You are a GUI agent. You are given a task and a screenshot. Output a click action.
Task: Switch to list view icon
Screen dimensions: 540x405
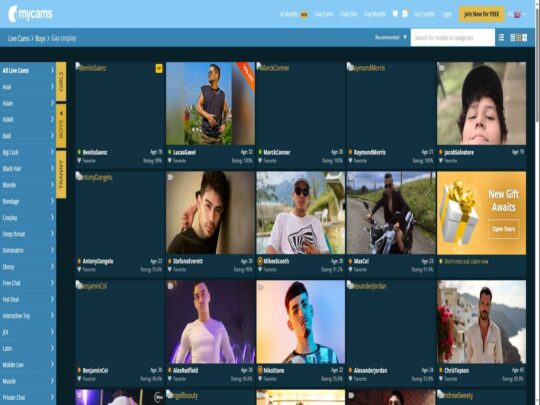point(501,37)
